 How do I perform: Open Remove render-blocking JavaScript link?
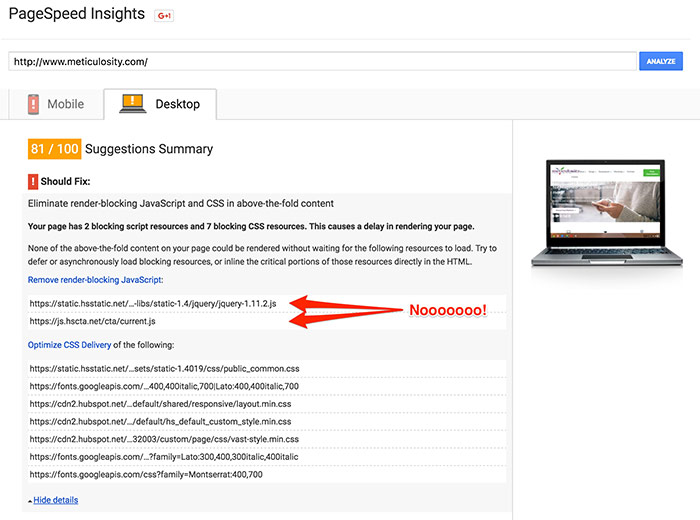point(95,280)
